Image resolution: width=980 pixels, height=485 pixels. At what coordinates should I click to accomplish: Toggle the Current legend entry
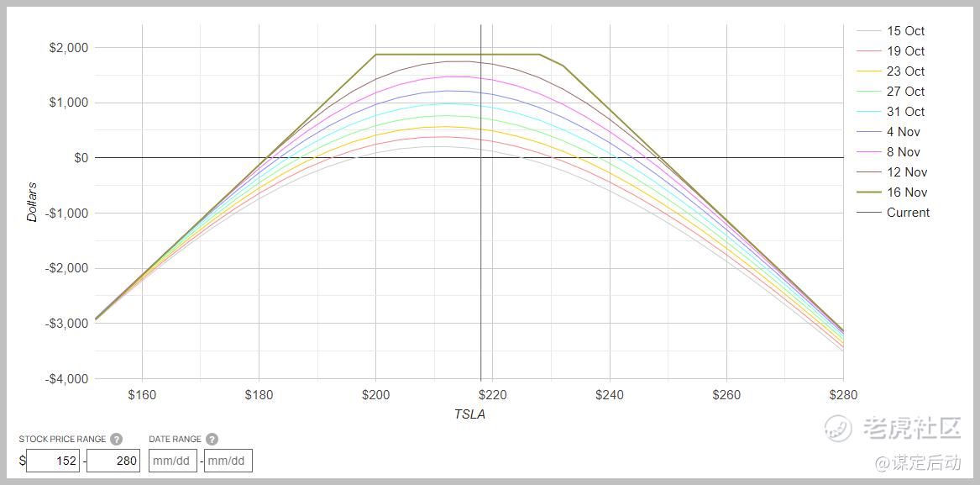tap(894, 212)
